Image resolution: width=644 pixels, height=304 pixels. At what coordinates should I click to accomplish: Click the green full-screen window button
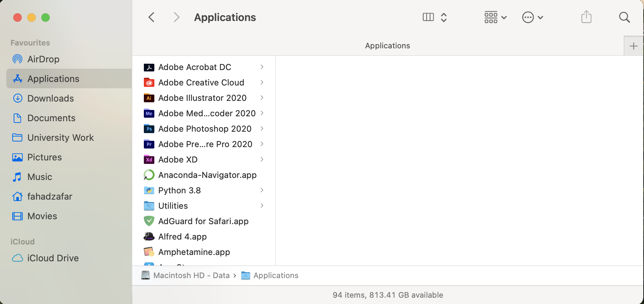point(45,18)
